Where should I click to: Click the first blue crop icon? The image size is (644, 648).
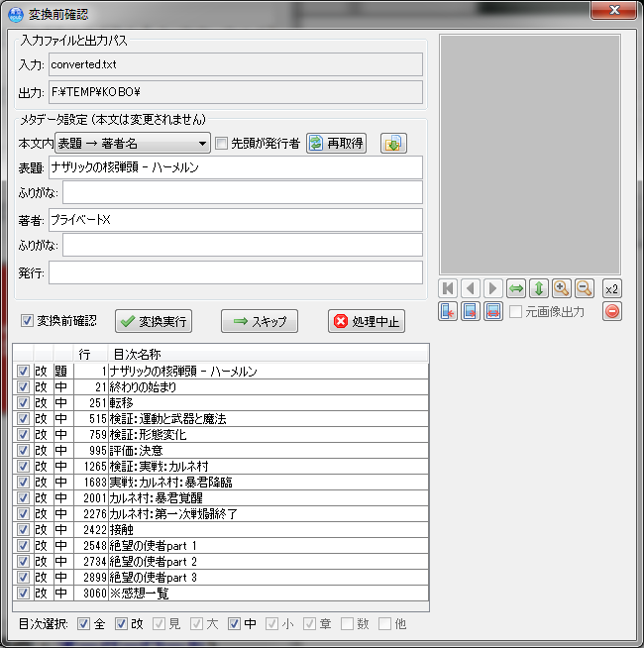pyautogui.click(x=448, y=311)
